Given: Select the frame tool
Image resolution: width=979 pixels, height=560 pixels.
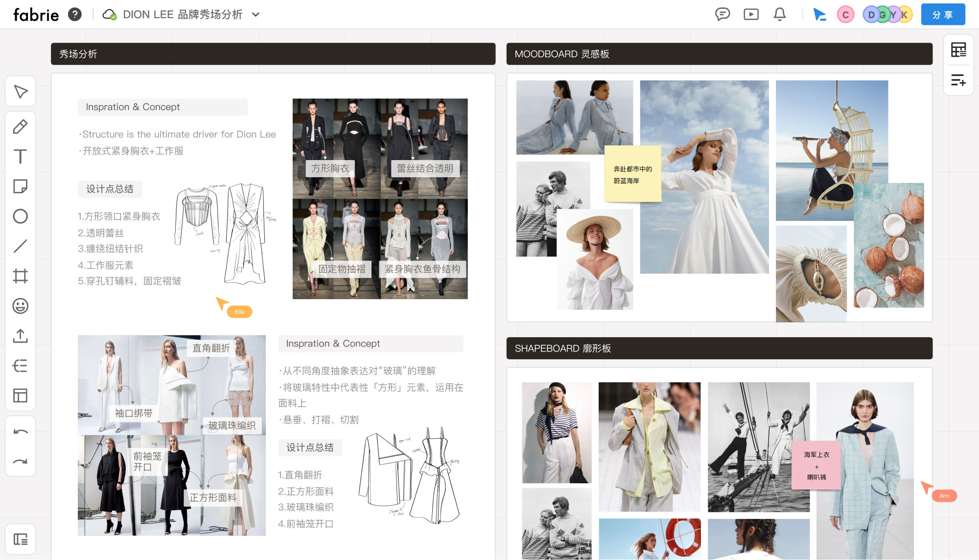Looking at the screenshot, I should coord(21,276).
